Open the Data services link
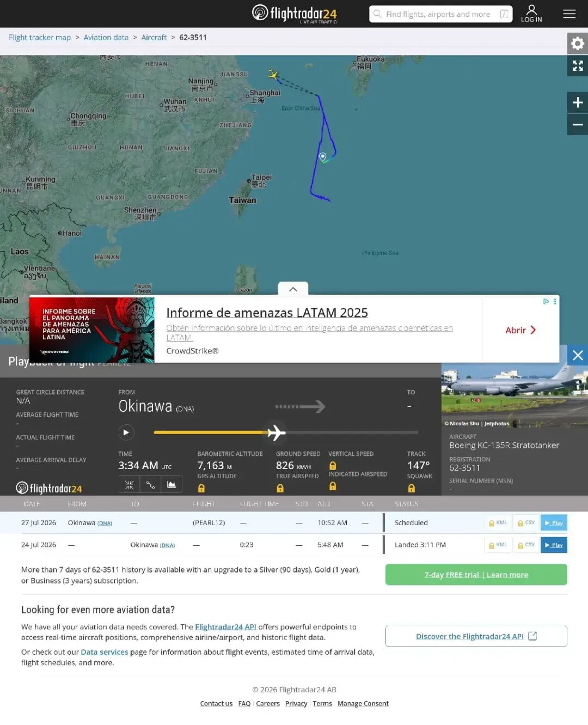588x725 pixels. coord(105,652)
